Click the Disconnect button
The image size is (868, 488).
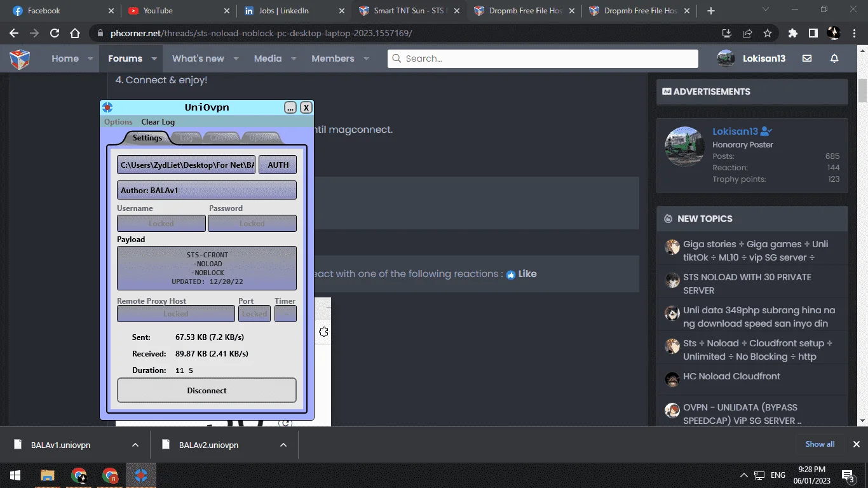point(207,390)
